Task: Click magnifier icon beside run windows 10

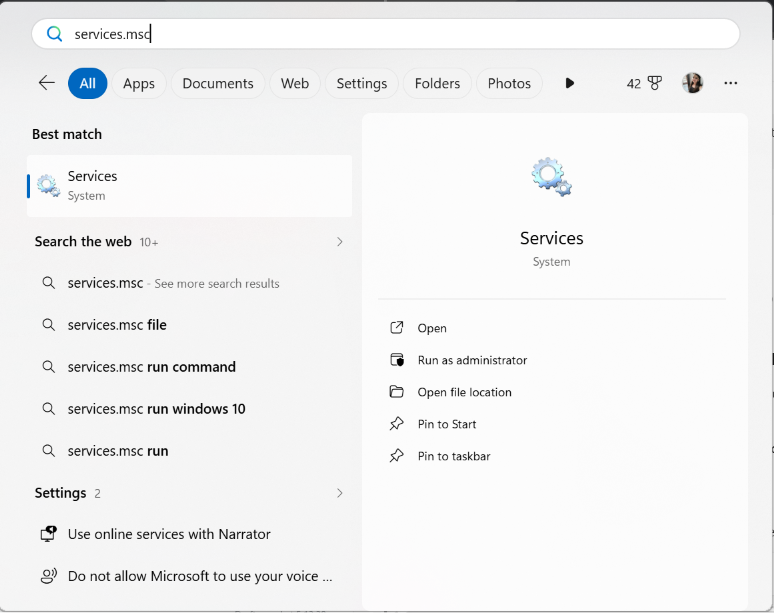Action: [x=48, y=409]
